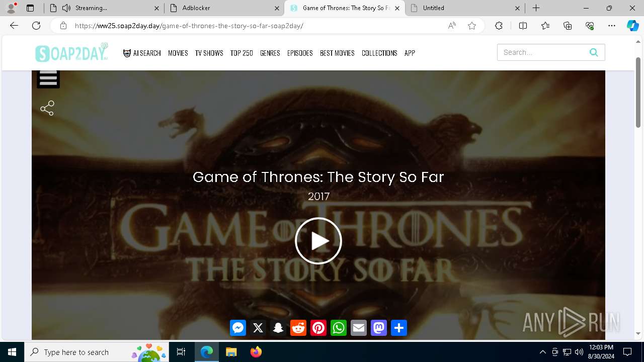Click the share icon on the video
644x362 pixels.
47,108
